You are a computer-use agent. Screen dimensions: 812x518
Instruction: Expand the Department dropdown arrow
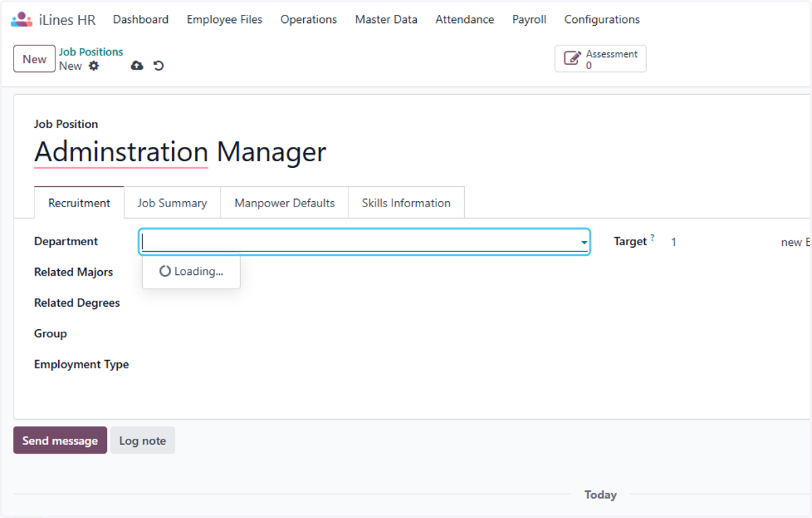(x=583, y=242)
